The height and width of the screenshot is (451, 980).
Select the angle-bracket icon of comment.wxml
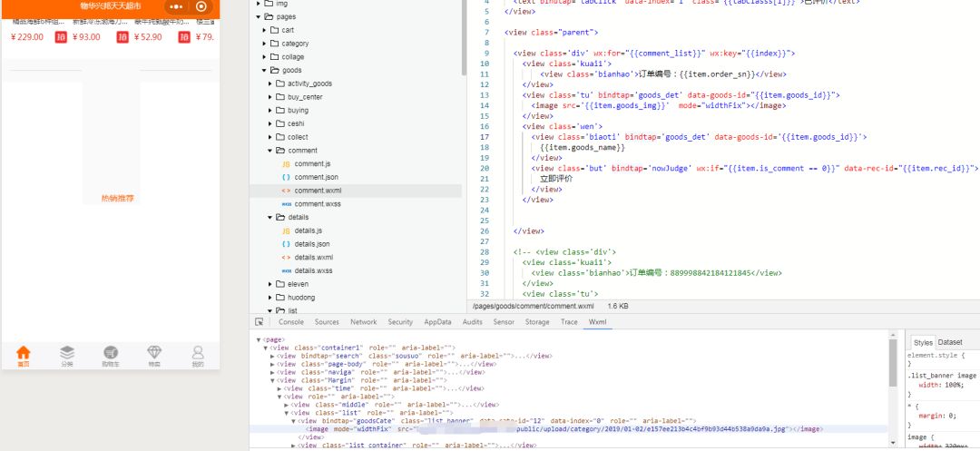[286, 191]
